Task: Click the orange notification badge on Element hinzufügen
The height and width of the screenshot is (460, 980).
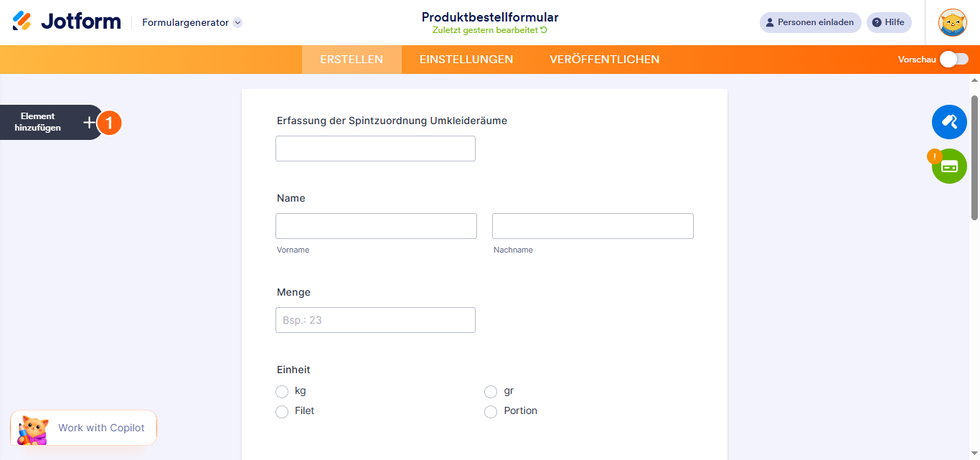Action: coord(109,122)
